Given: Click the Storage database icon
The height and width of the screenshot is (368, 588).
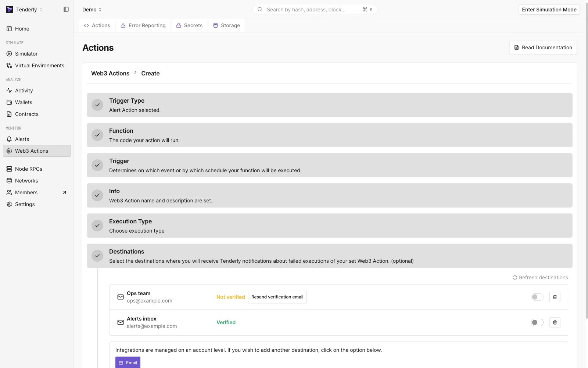Looking at the screenshot, I should pos(216,25).
